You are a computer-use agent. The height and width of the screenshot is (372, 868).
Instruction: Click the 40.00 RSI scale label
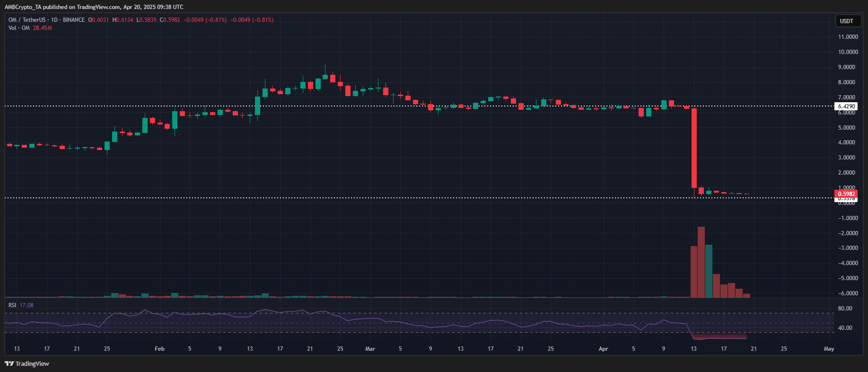845,328
